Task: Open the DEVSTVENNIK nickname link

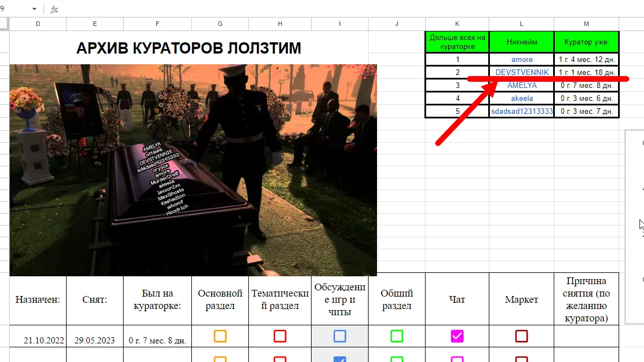Action: [522, 72]
